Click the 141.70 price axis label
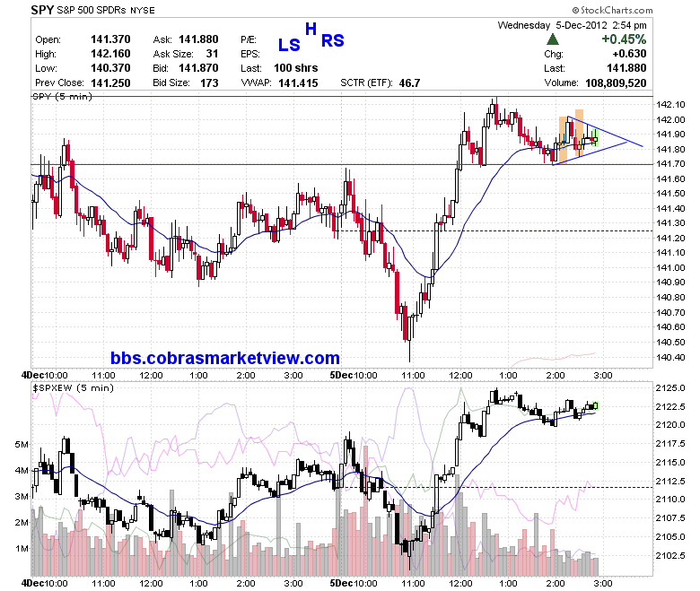 (670, 164)
